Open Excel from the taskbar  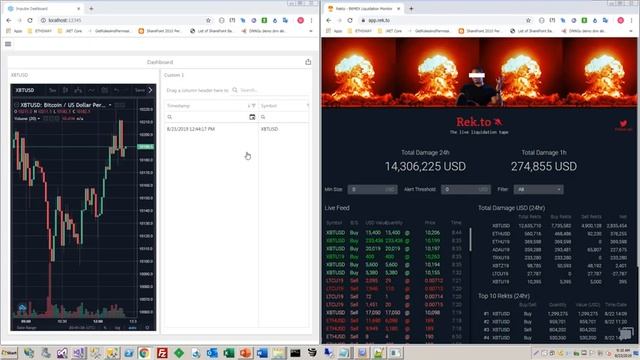click(x=229, y=353)
